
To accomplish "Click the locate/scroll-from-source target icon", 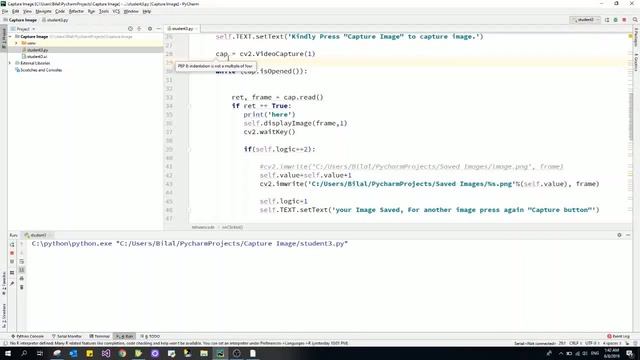I will pos(130,29).
